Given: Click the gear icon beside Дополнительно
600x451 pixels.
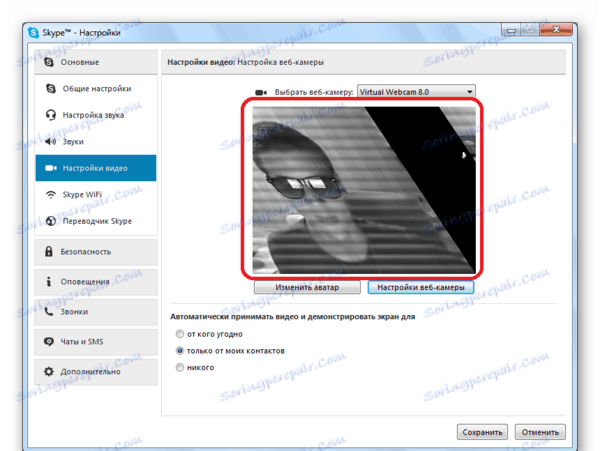Looking at the screenshot, I should pyautogui.click(x=49, y=371).
